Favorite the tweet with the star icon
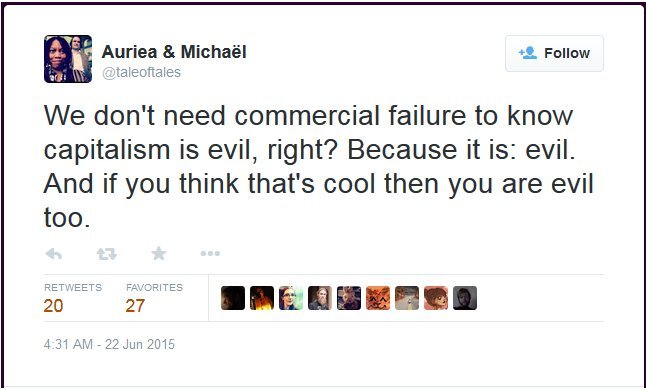Image resolution: width=646 pixels, height=391 pixels. pyautogui.click(x=159, y=253)
